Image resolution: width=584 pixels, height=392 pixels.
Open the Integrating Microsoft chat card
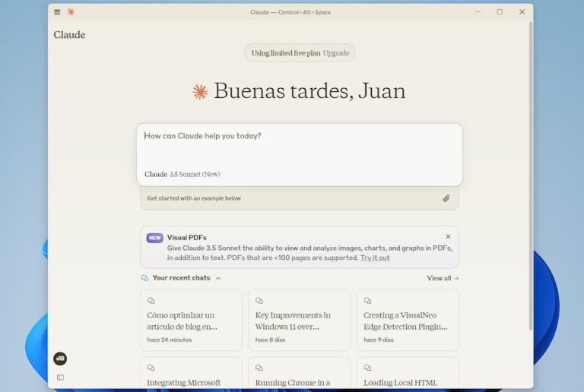(x=191, y=373)
